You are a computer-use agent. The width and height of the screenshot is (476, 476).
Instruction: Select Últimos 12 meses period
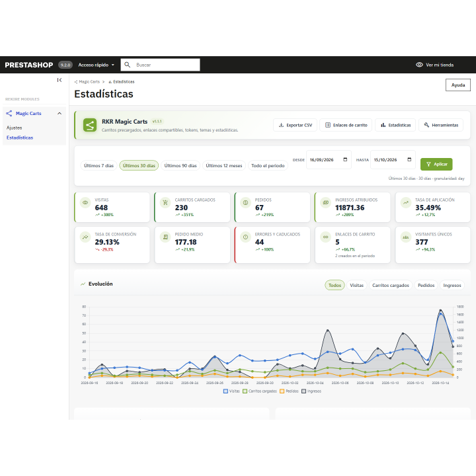(224, 165)
